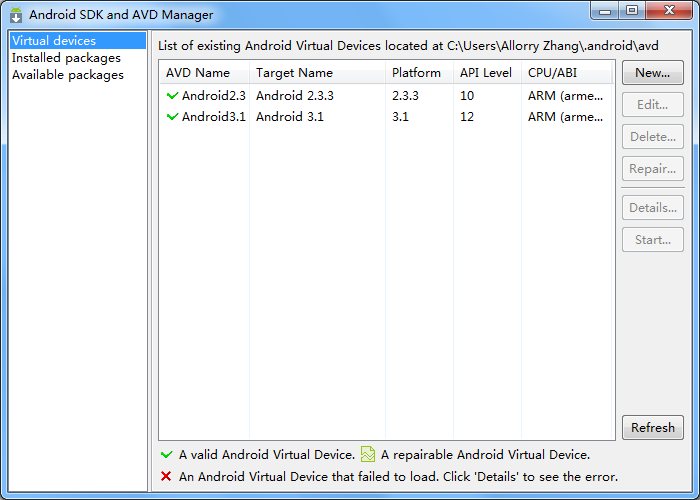Open the Available packages section
700x500 pixels.
click(x=68, y=75)
